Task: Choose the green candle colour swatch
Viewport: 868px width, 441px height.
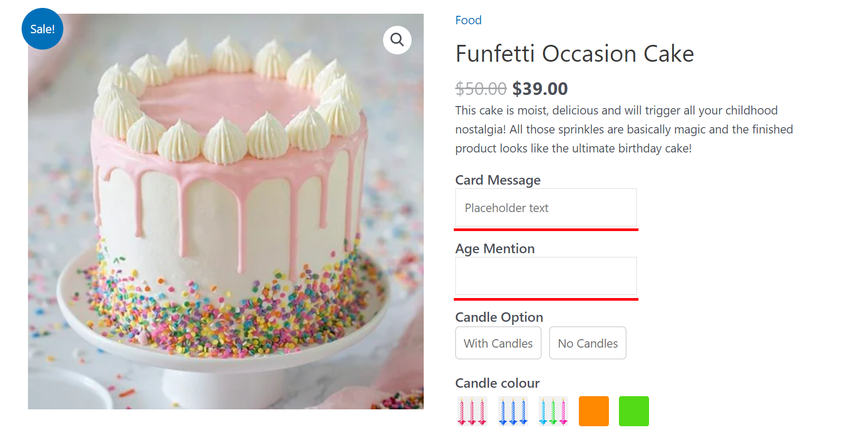Action: (x=634, y=411)
